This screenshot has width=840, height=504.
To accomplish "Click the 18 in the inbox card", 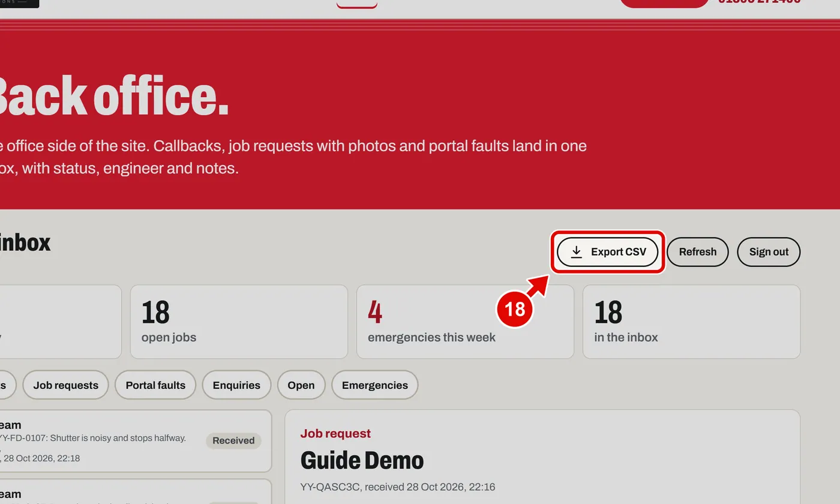I will 691,322.
